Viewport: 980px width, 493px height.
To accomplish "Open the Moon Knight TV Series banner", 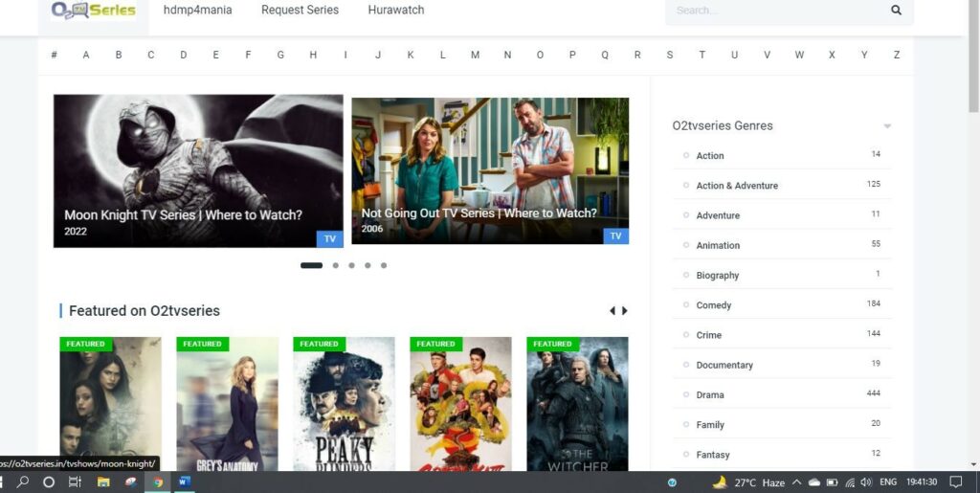I will (198, 170).
